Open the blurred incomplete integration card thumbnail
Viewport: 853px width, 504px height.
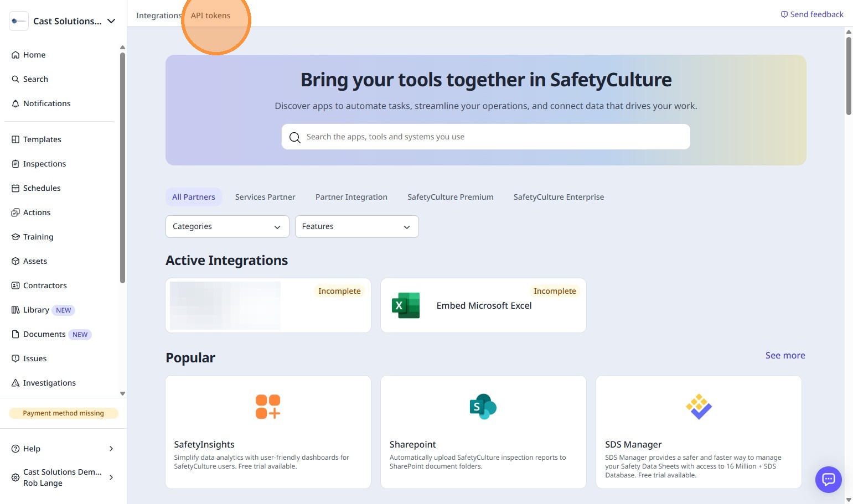tap(225, 305)
